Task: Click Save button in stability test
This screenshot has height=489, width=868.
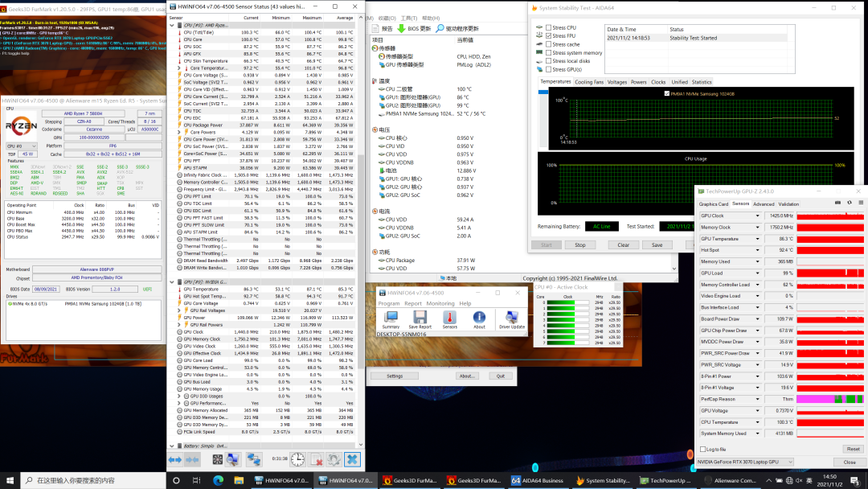Action: click(657, 244)
